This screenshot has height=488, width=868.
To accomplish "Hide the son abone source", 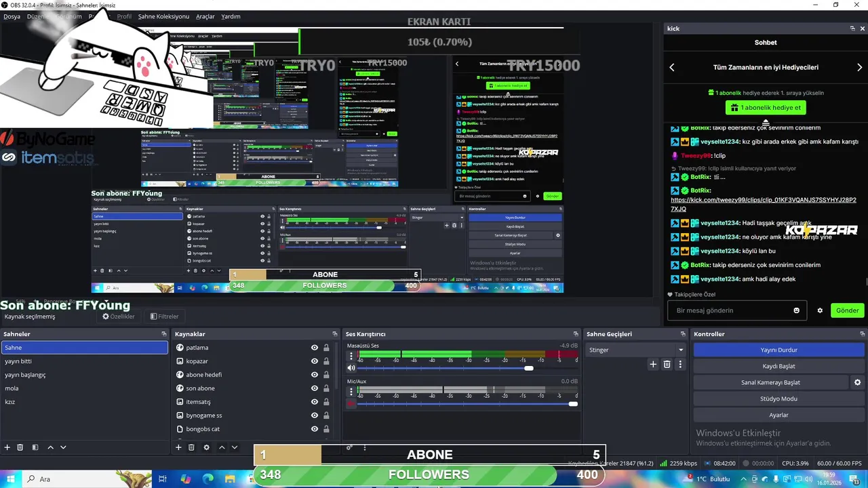I will tap(315, 388).
